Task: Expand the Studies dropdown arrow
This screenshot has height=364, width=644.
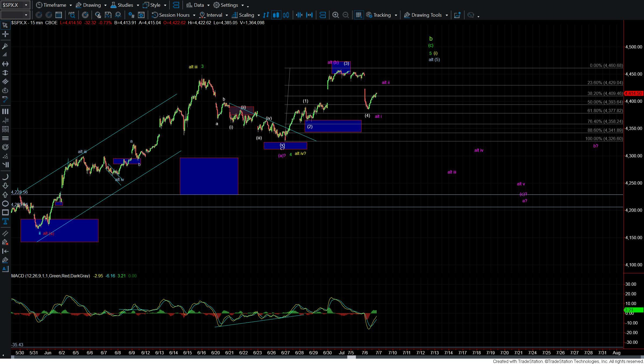Action: click(138, 5)
